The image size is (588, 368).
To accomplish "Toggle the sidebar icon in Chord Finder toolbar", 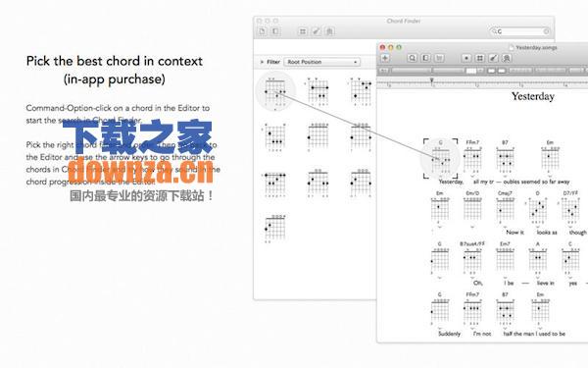I will 275,31.
